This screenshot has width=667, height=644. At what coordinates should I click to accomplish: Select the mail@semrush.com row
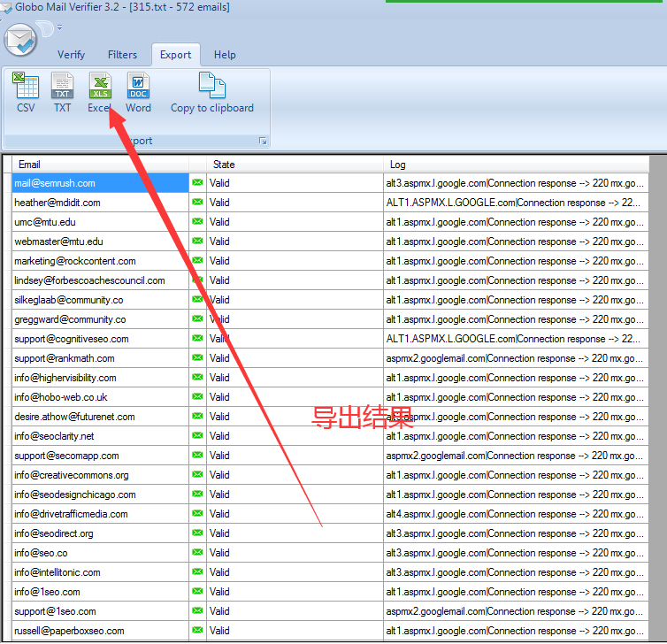[x=100, y=183]
